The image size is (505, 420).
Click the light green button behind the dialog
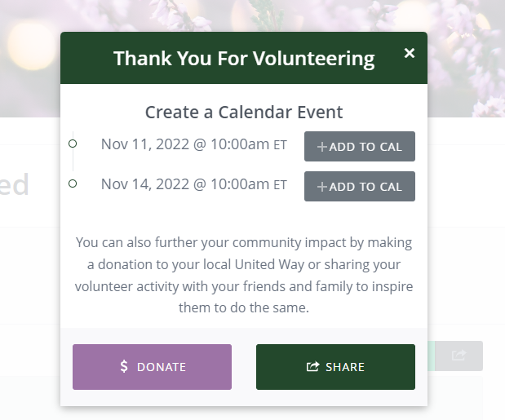click(x=431, y=356)
